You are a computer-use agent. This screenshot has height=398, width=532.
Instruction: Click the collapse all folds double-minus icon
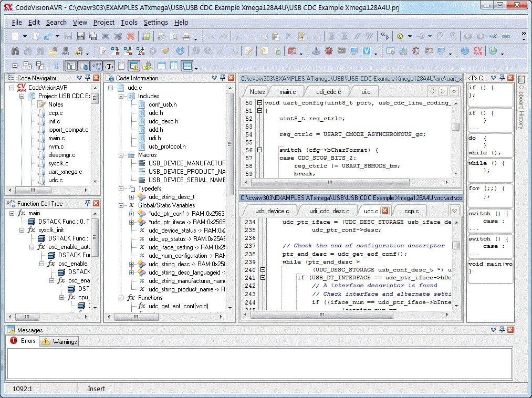40,65
